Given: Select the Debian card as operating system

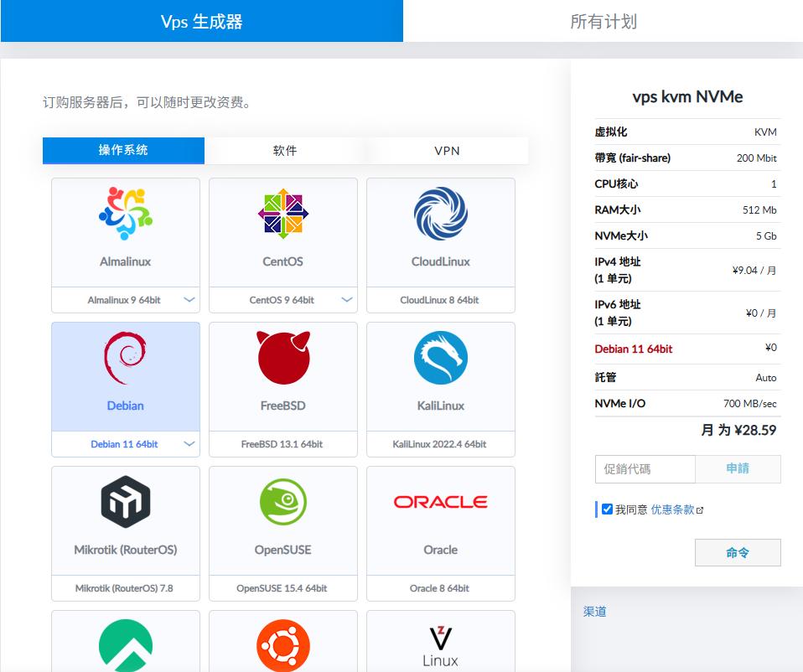Looking at the screenshot, I should [x=125, y=375].
